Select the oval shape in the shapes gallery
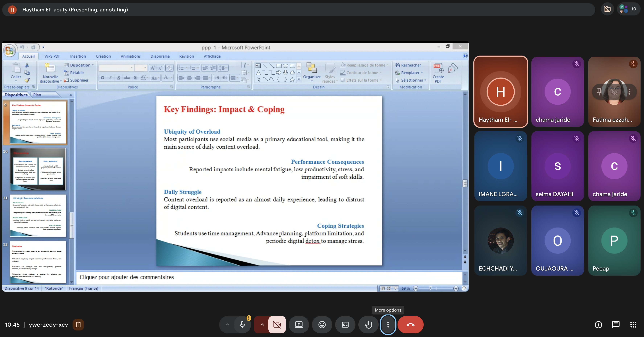The image size is (644, 337). point(285,66)
